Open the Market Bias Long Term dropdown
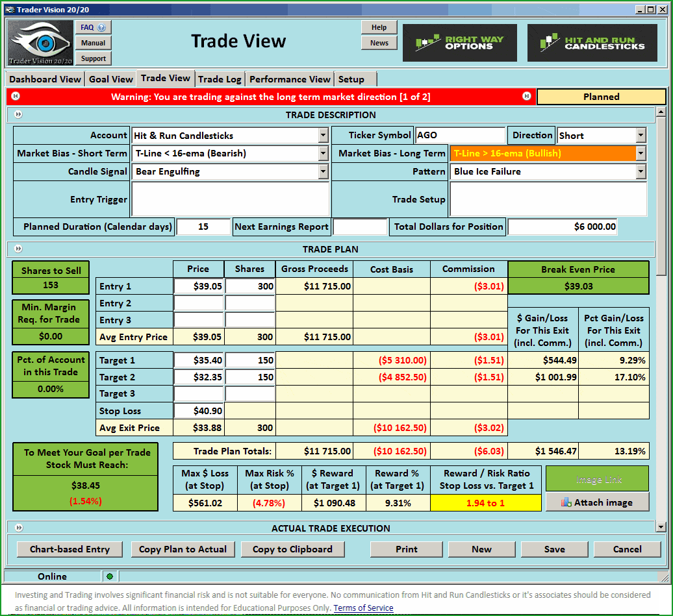The height and width of the screenshot is (616, 673). [641, 154]
